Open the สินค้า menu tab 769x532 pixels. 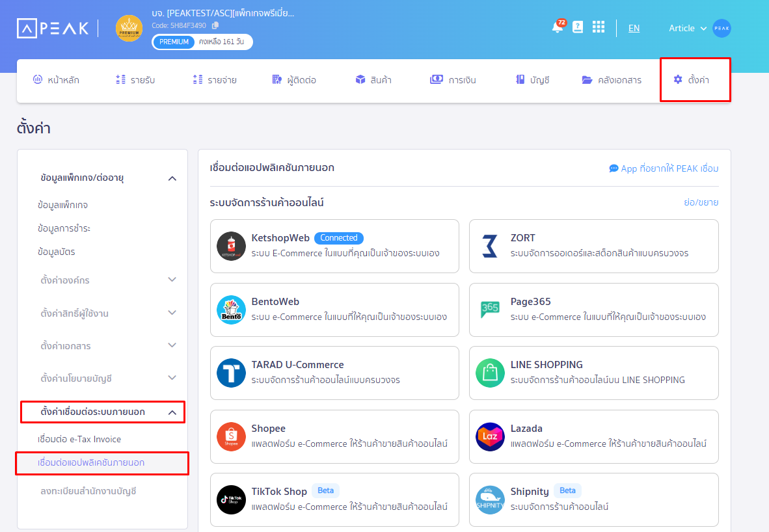tap(373, 80)
